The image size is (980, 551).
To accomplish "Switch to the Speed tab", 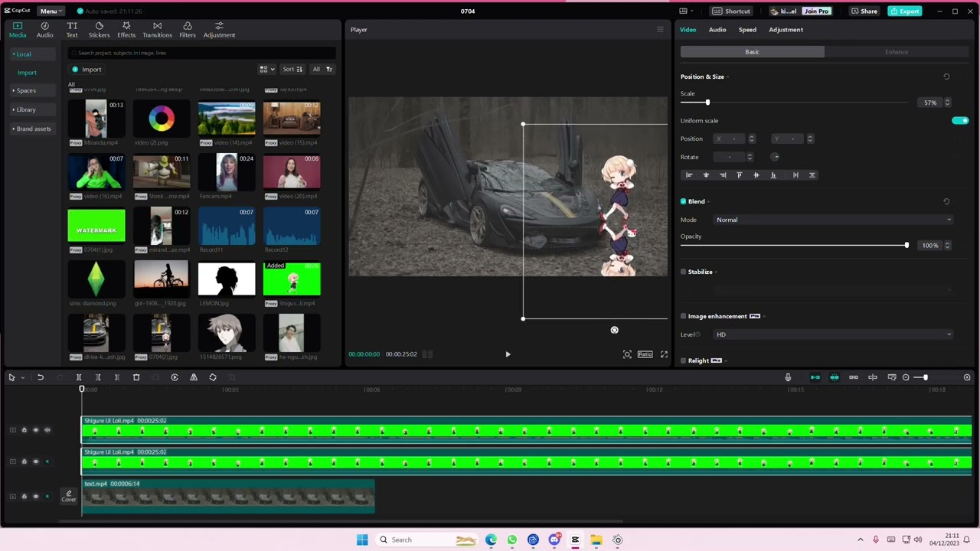I will pyautogui.click(x=747, y=30).
